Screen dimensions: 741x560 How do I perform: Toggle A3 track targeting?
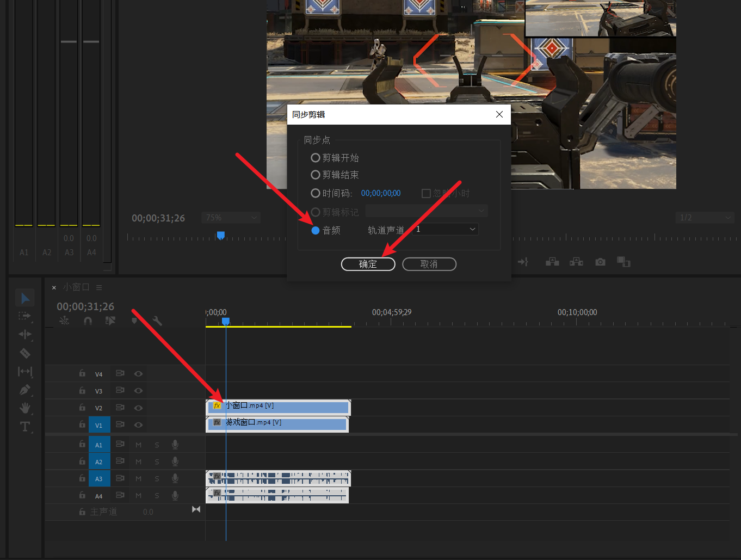pos(99,478)
